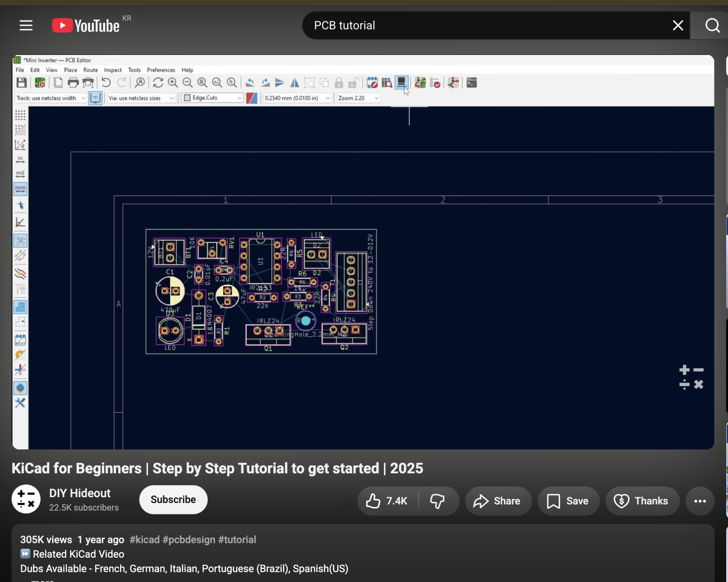Viewport: 728px width, 582px height.
Task: Toggle polar coordinates display
Action: coord(20,145)
